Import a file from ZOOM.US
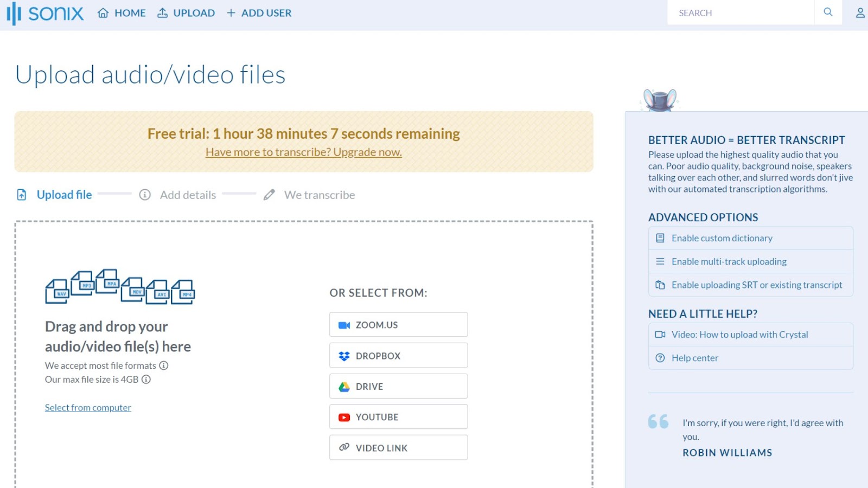Viewport: 868px width, 488px height. click(x=398, y=325)
